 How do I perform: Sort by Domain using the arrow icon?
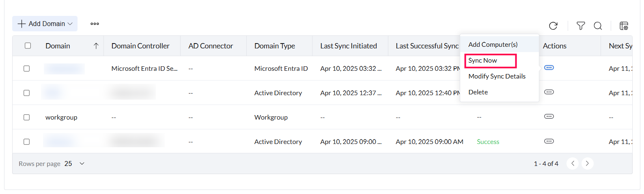96,46
